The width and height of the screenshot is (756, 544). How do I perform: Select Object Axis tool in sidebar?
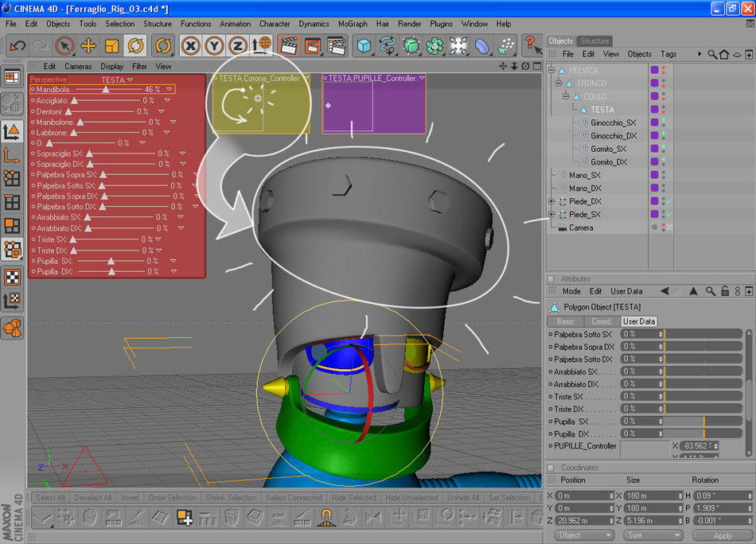tap(12, 156)
